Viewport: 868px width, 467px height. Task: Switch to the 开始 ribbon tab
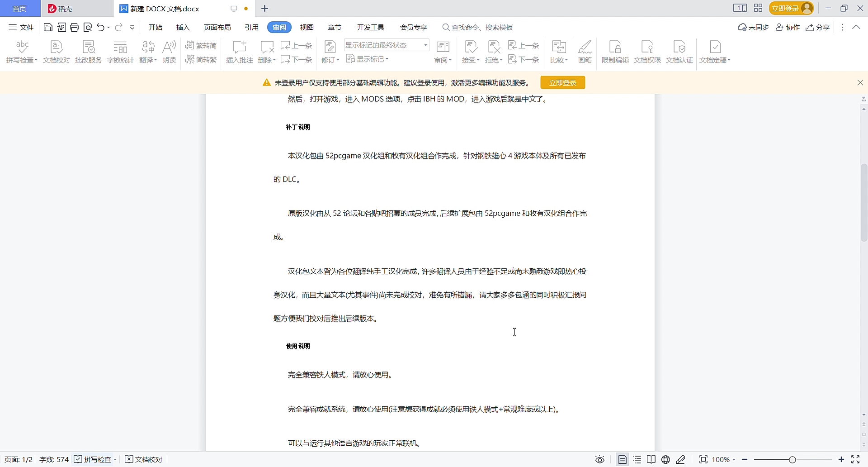156,28
